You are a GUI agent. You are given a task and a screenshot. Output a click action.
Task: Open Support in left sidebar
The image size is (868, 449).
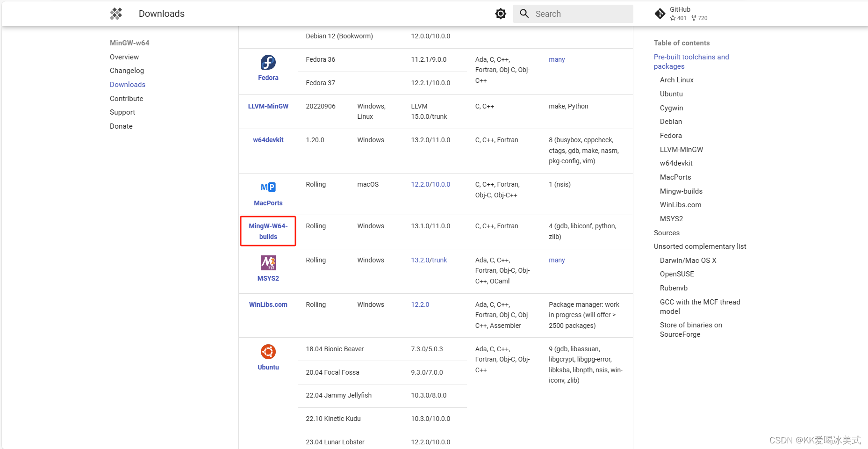pyautogui.click(x=122, y=112)
